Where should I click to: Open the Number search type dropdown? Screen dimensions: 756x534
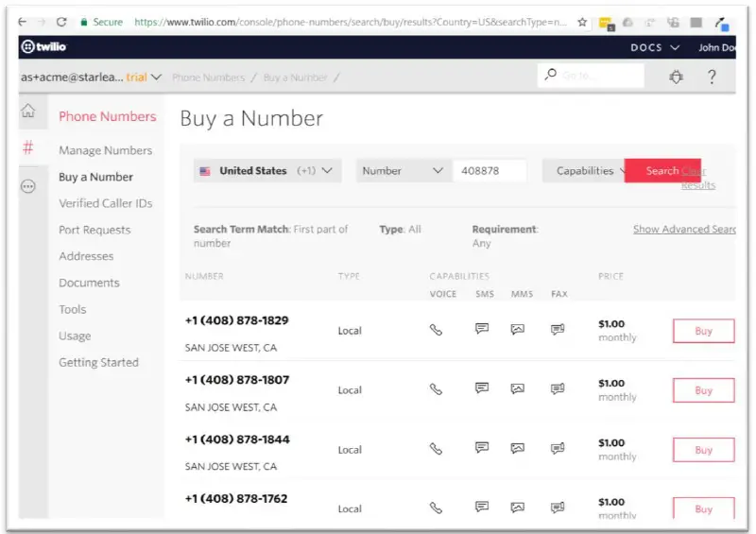click(x=404, y=171)
